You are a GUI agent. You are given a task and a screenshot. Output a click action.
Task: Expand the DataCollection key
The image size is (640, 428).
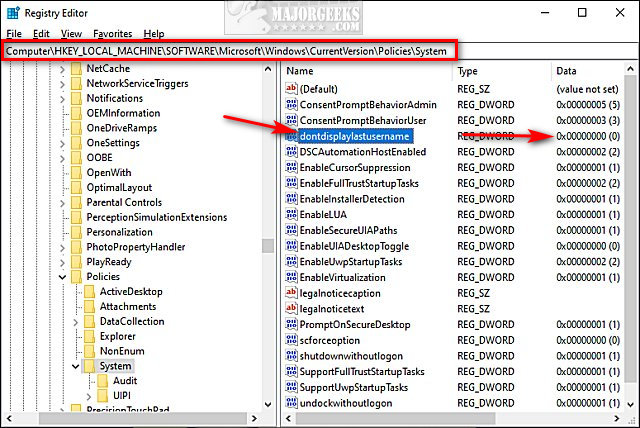(x=76, y=322)
